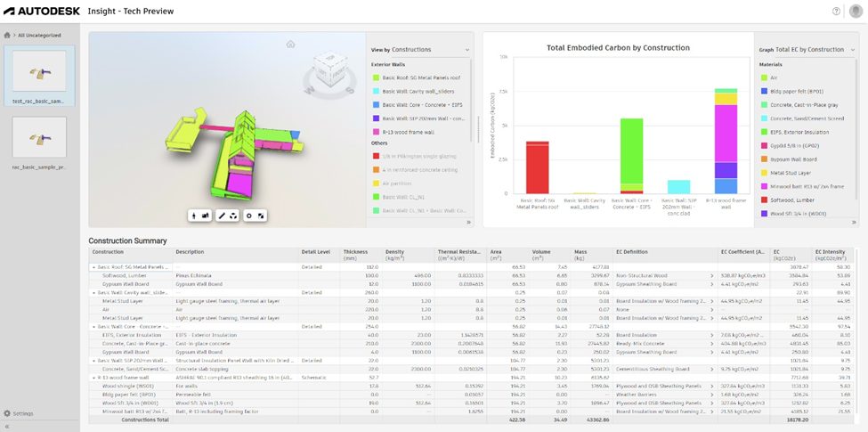Image resolution: width=868 pixels, height=432 pixels.
Task: Click the ViewCube in the 3D viewer
Action: 330,69
